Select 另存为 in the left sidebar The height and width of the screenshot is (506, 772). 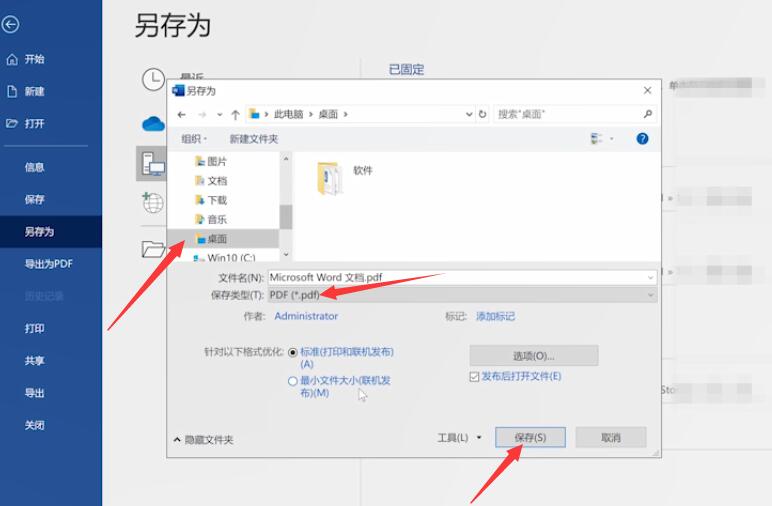(x=39, y=232)
